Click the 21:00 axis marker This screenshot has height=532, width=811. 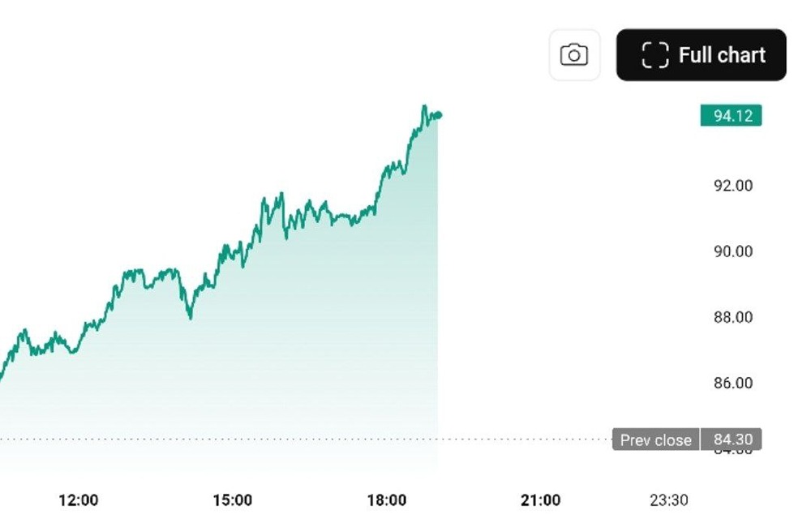[x=539, y=500]
